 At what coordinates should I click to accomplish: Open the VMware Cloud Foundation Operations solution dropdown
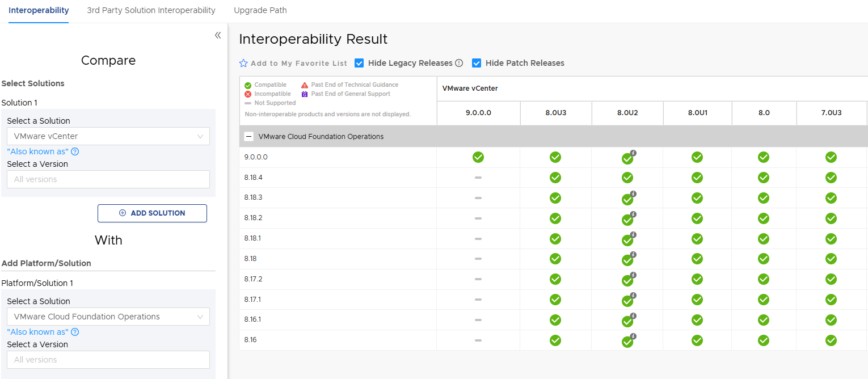click(x=108, y=317)
